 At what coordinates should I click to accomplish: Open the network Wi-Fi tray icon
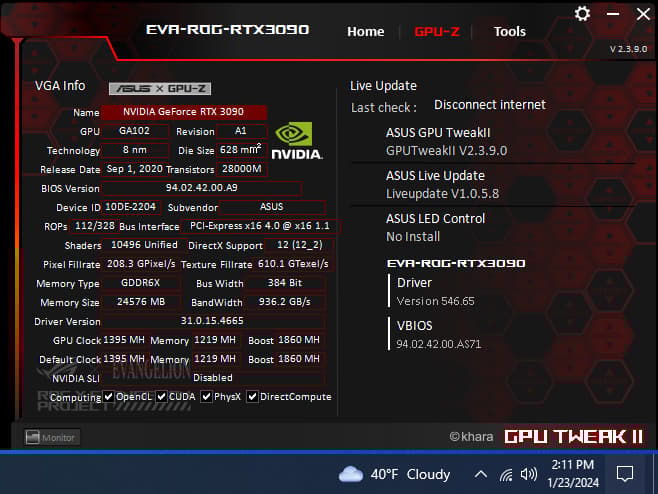(x=506, y=475)
